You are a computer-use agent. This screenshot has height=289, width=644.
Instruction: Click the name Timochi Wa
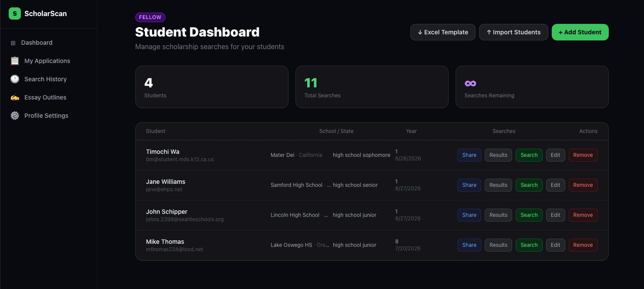(x=163, y=152)
